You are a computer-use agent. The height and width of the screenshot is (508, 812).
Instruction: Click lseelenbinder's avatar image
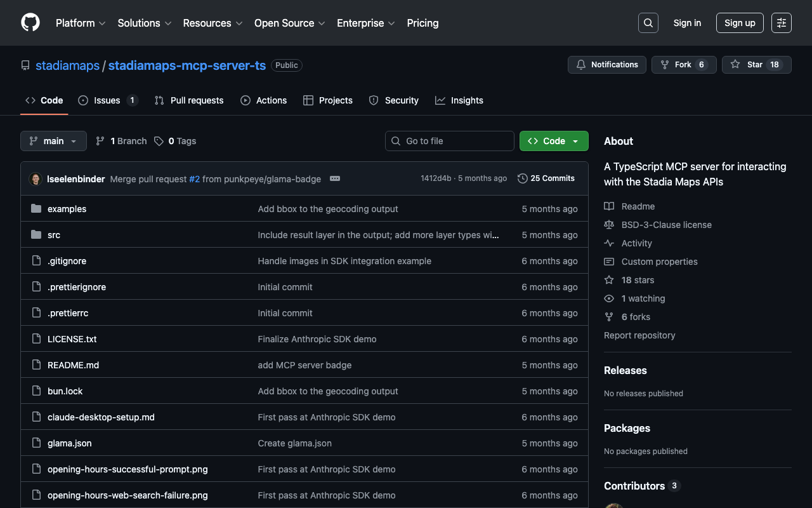[36, 179]
